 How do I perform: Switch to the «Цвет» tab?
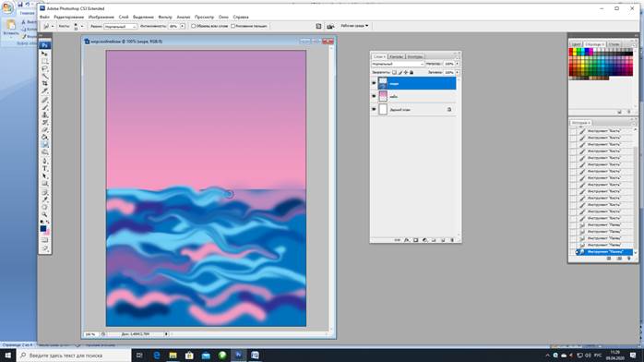pyautogui.click(x=576, y=44)
